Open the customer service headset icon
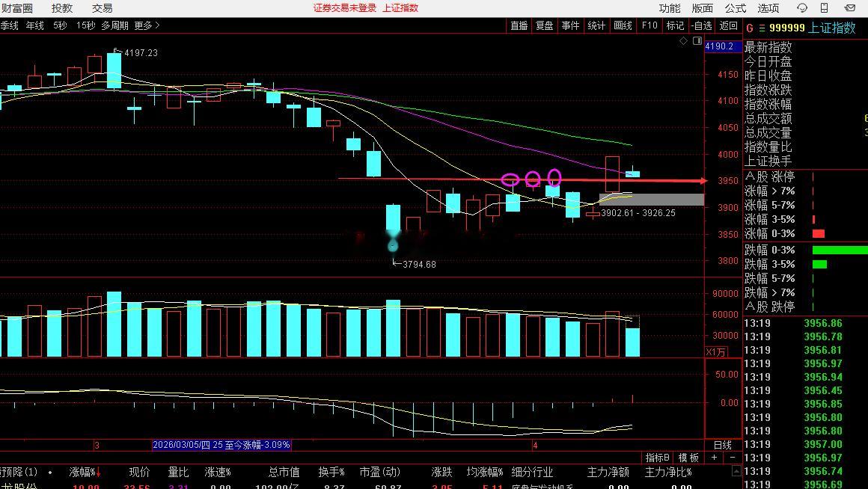868x489 pixels. click(x=801, y=7)
